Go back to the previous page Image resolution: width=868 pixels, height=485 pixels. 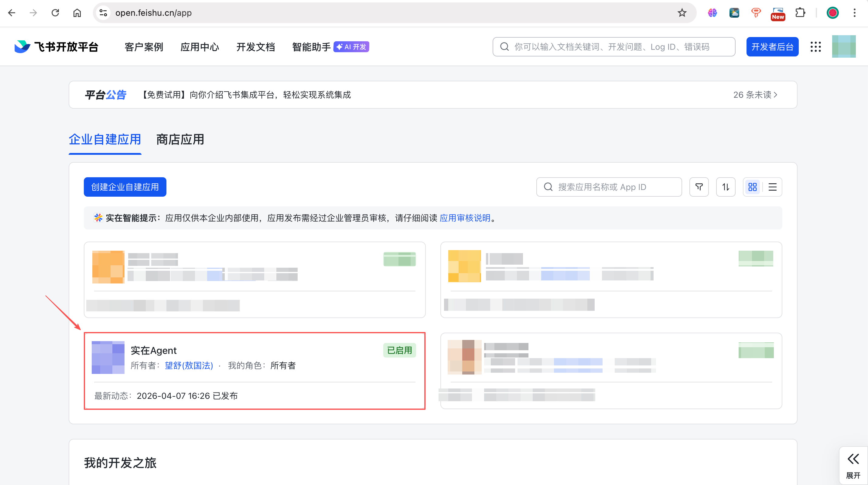click(x=12, y=13)
